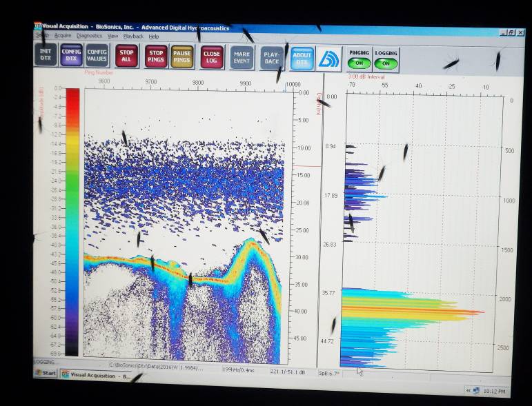Open the Acquire menu
Screen dimensions: 532x406
62,35
